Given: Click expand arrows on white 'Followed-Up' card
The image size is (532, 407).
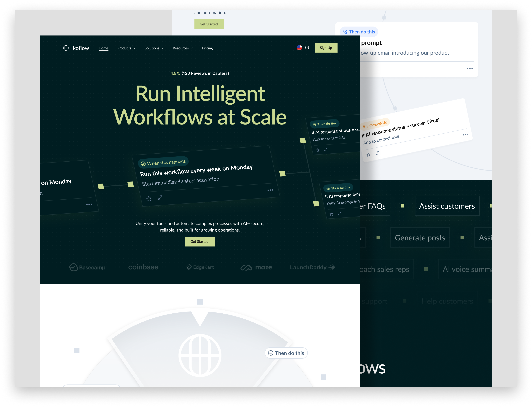Looking at the screenshot, I should click(377, 153).
